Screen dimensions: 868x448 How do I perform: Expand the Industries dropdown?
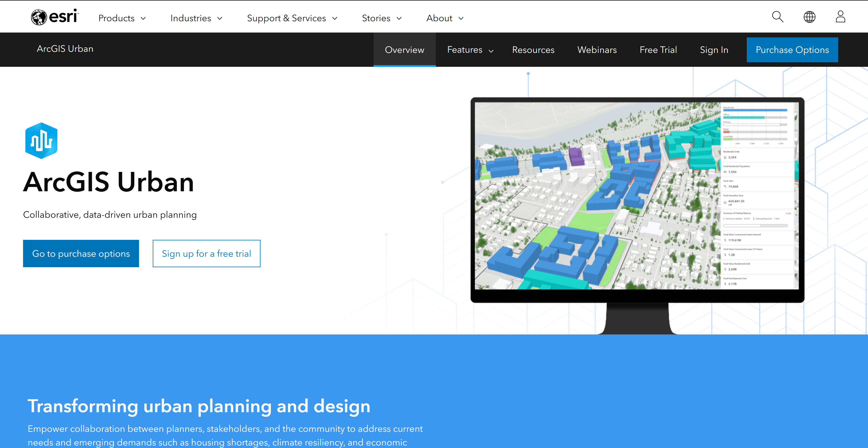(196, 18)
